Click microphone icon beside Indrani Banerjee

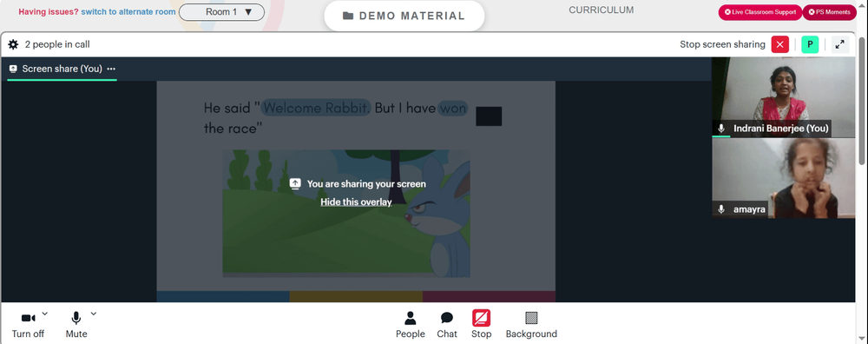click(x=721, y=129)
